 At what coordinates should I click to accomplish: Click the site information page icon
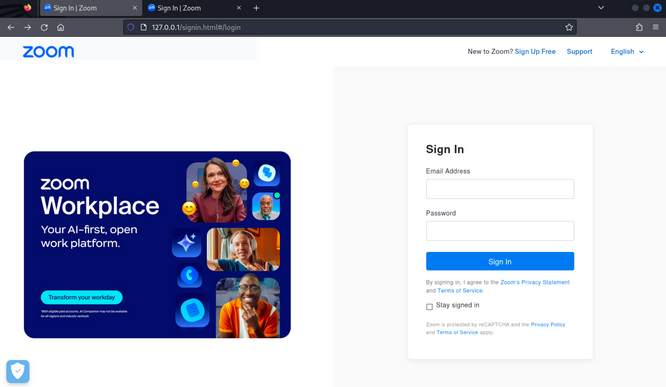[x=144, y=27]
